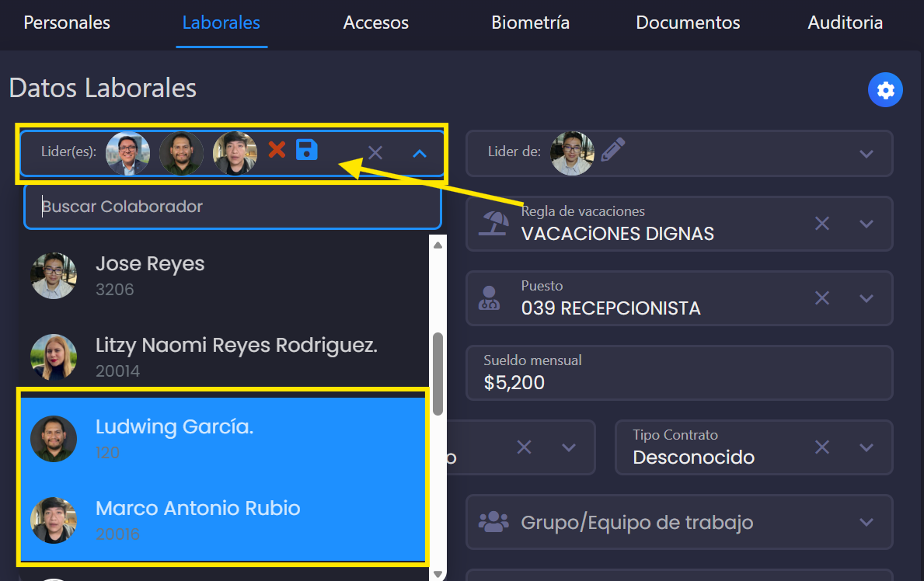Click the second leader avatar in Lider(es)

pyautogui.click(x=182, y=153)
